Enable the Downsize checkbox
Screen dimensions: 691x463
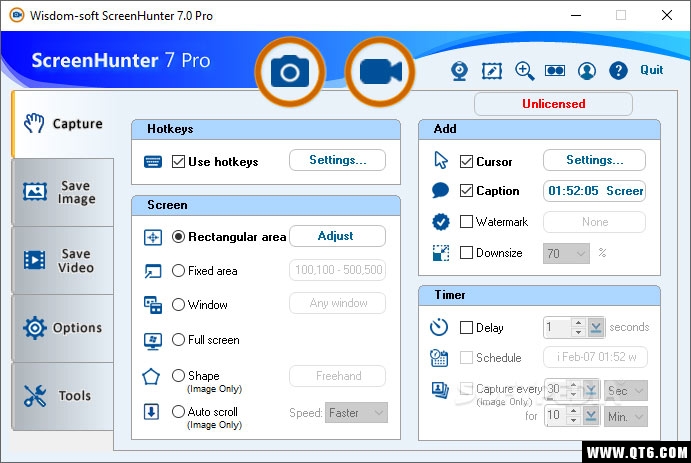(466, 253)
